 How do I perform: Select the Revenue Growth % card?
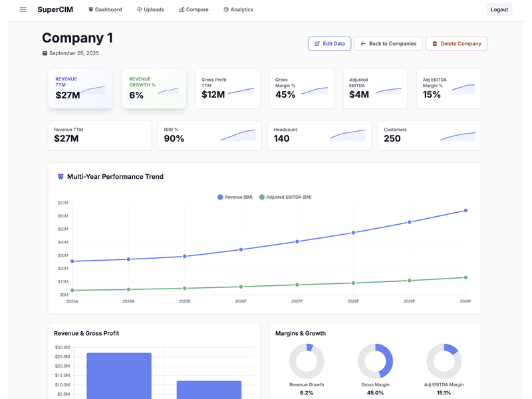[154, 88]
